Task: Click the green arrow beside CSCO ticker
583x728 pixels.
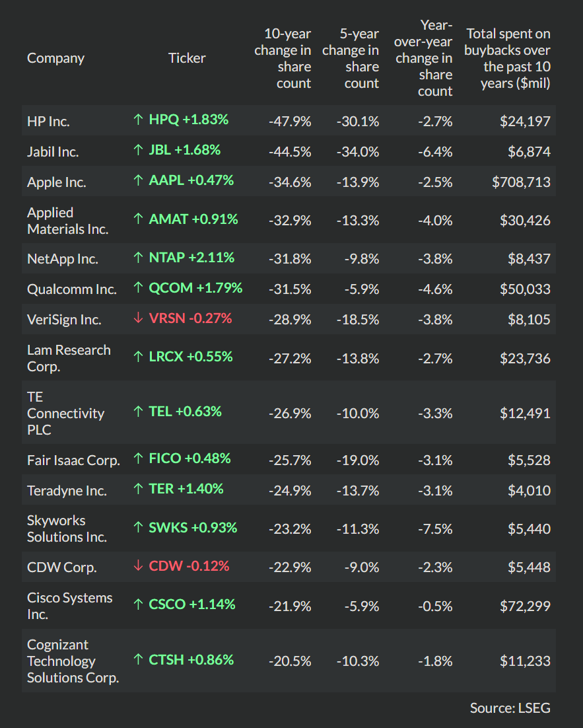Action: point(138,604)
